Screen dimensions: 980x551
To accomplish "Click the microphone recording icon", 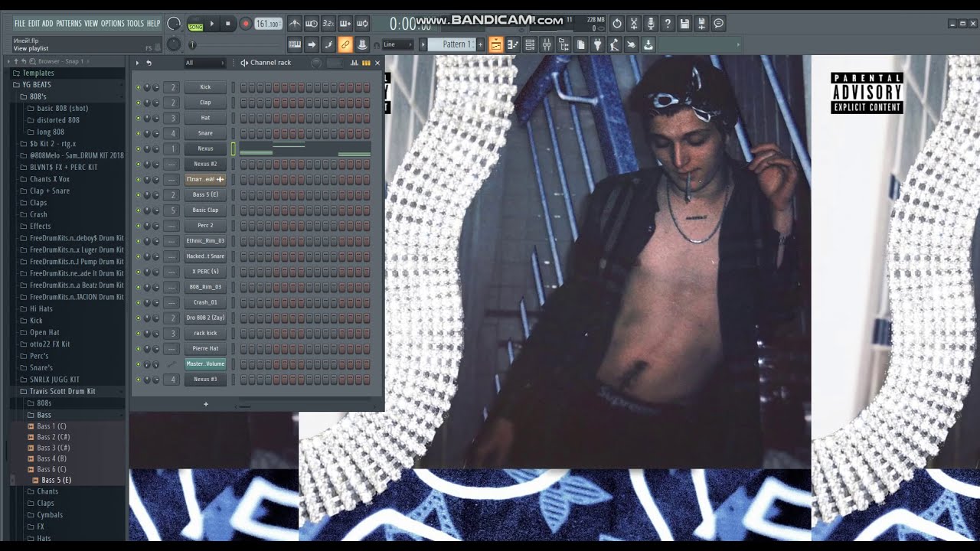I will click(x=651, y=24).
